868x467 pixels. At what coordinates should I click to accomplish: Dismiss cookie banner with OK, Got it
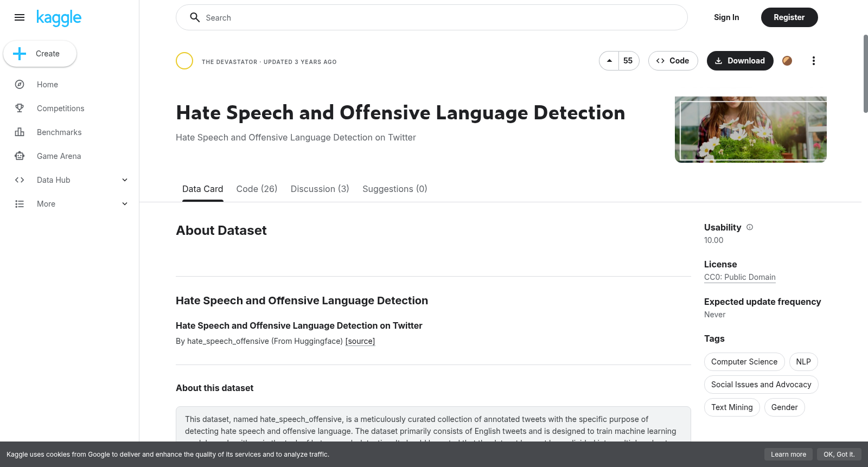[839, 455]
